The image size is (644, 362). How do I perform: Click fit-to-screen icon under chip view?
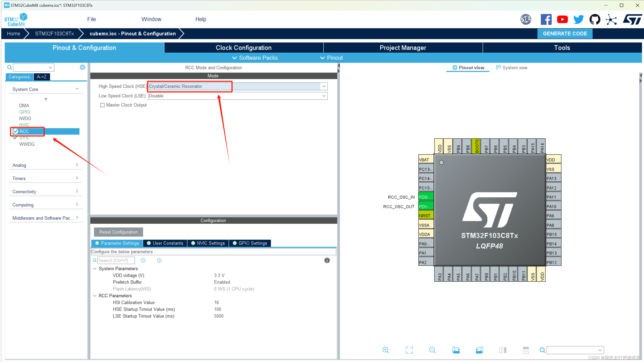(409, 350)
